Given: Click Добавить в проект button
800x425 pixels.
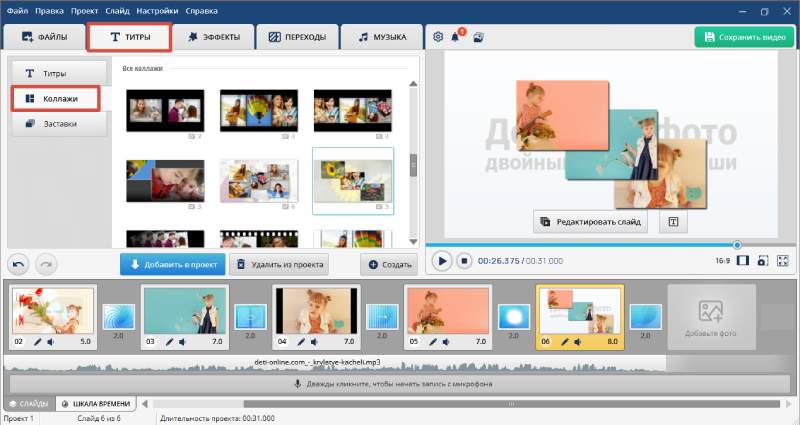Looking at the screenshot, I should (x=172, y=264).
